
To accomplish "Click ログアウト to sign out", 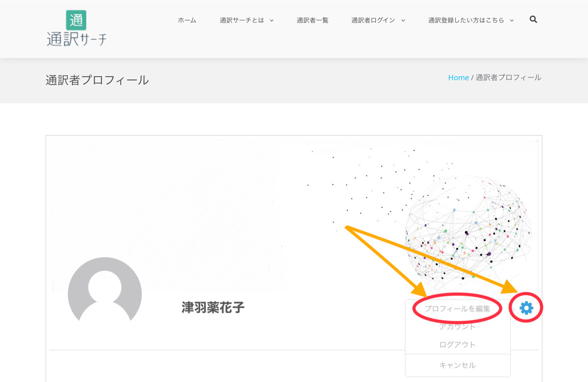I will tap(457, 344).
